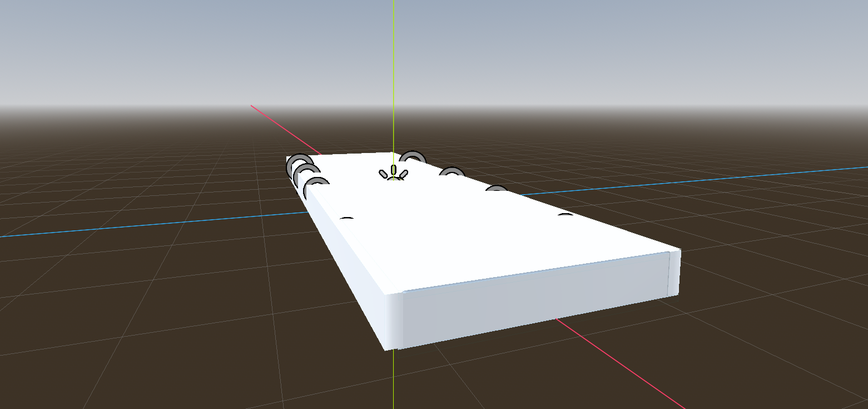868x409 pixels.
Task: Click the red axis line behind the box
Action: coord(284,128)
